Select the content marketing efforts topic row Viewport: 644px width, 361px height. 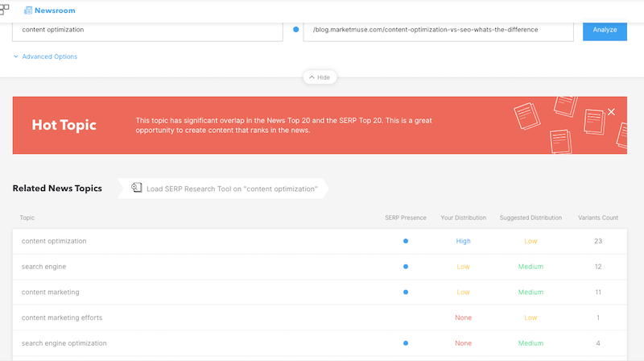(62, 317)
